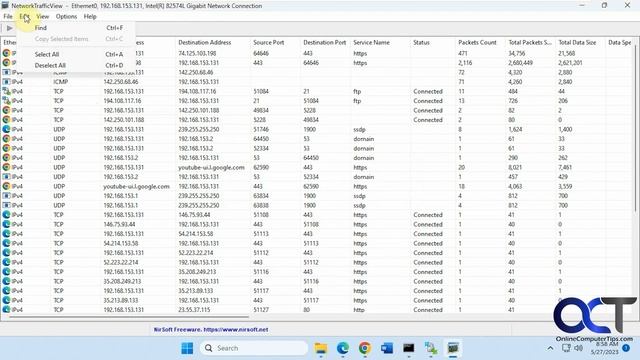
Task: Open Word from taskbar
Action: [x=387, y=348]
